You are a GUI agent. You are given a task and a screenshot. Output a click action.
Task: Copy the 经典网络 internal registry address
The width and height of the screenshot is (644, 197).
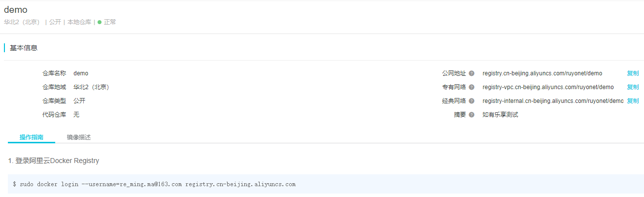(x=633, y=101)
